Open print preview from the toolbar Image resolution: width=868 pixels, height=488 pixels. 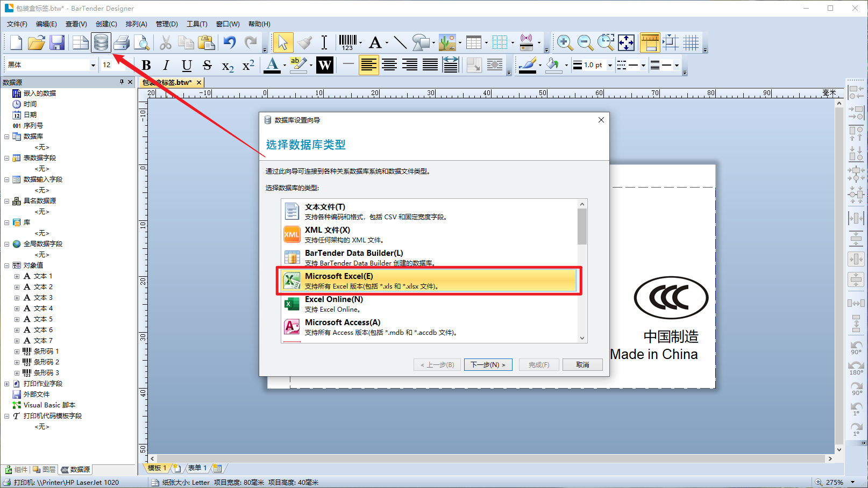pyautogui.click(x=141, y=42)
